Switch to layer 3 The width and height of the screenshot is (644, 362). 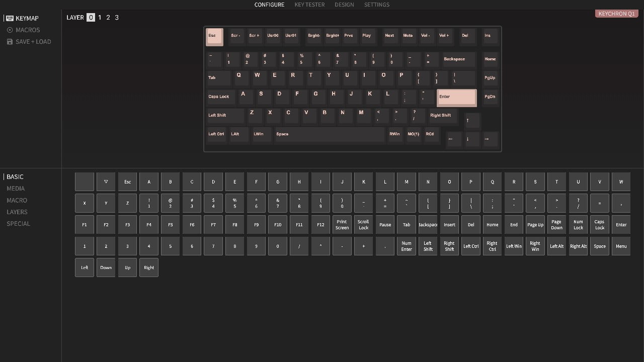[117, 18]
